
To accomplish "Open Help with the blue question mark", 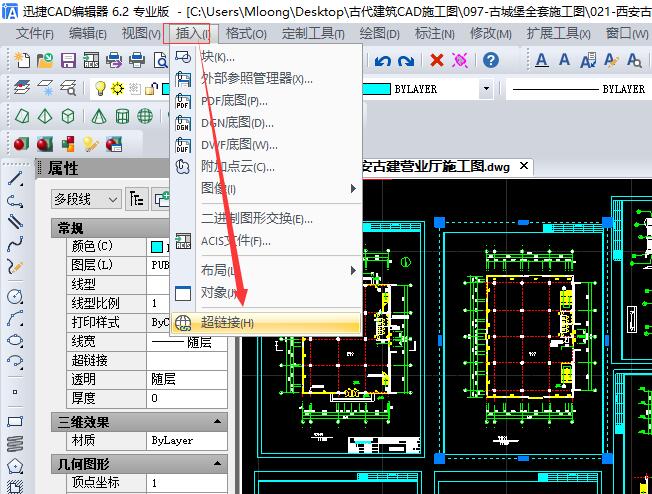I will coord(491,60).
